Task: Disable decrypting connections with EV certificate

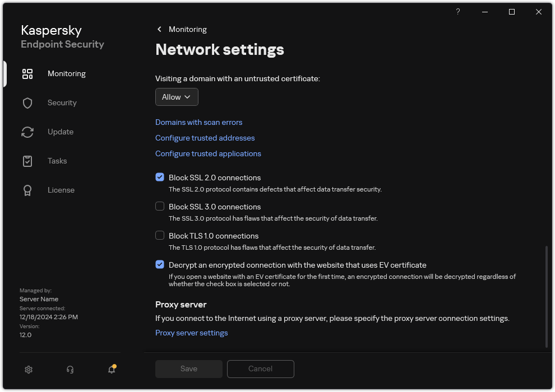Action: pyautogui.click(x=160, y=264)
